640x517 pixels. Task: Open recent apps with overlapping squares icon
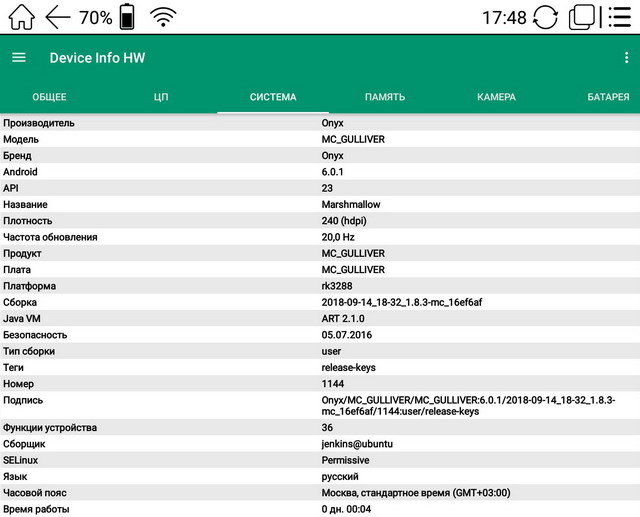pyautogui.click(x=582, y=17)
